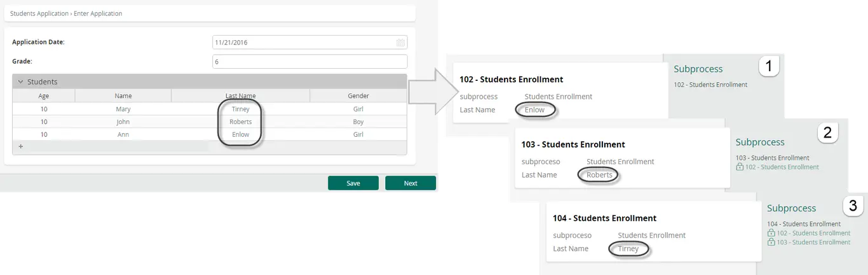Click the Students Enrollment subprocess value in 104 card
The width and height of the screenshot is (868, 275).
click(x=652, y=236)
